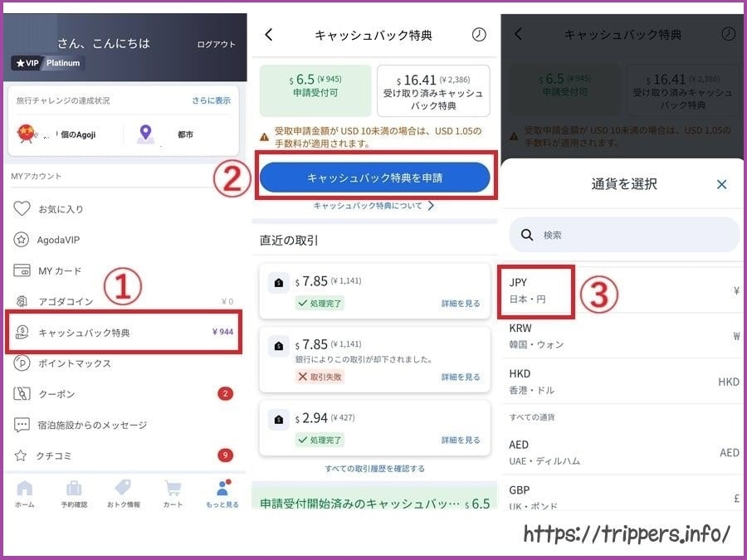
Task: Tap the 予約確認 suitcase icon
Action: point(74,494)
